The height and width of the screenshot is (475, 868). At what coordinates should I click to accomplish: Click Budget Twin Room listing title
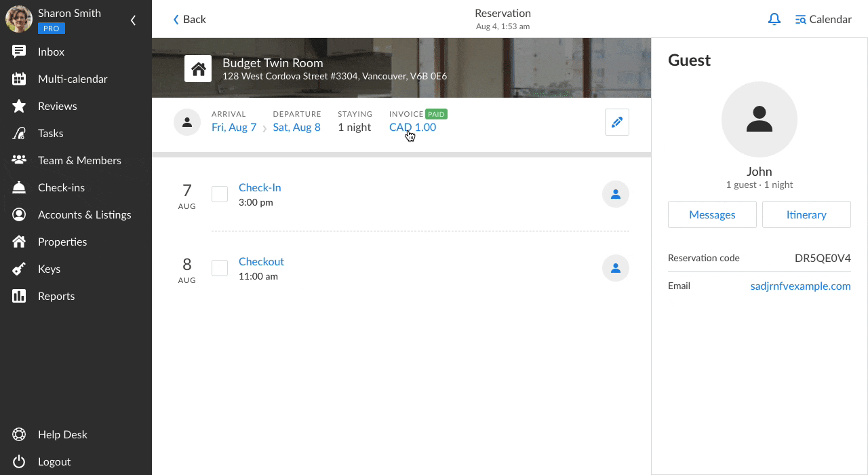point(273,62)
